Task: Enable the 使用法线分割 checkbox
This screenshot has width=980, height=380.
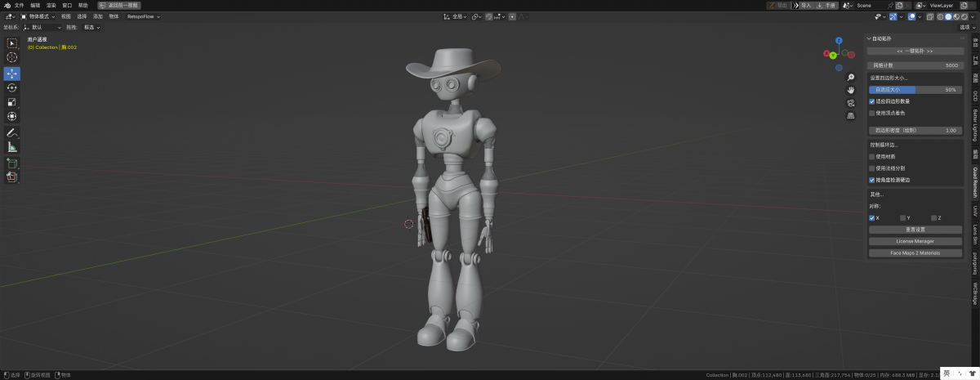Action: [872, 168]
